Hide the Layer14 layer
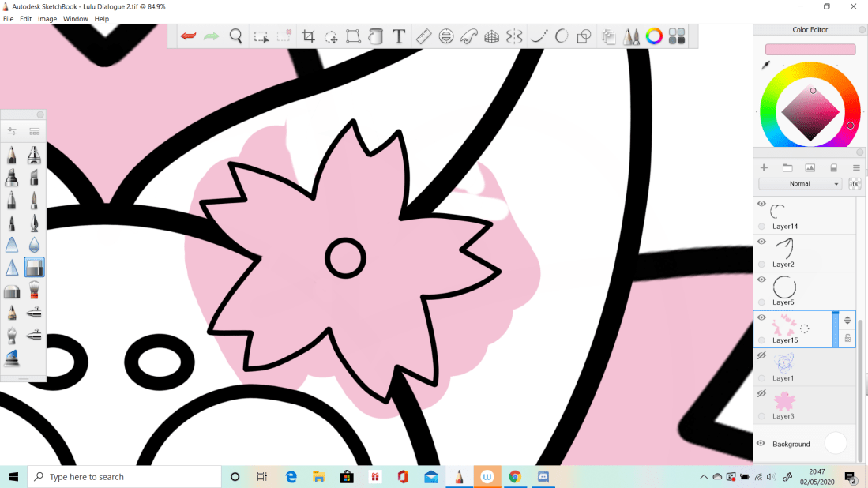The image size is (868, 488). pyautogui.click(x=761, y=203)
